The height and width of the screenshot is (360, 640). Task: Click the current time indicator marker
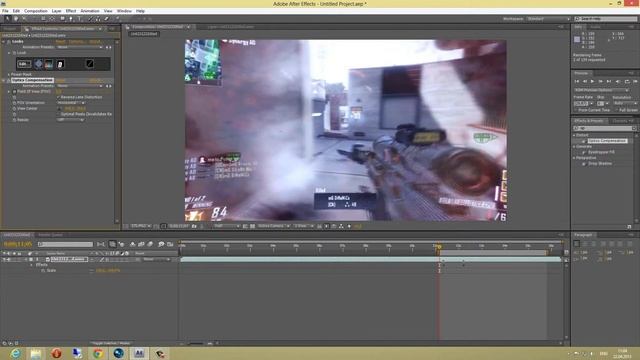point(439,247)
